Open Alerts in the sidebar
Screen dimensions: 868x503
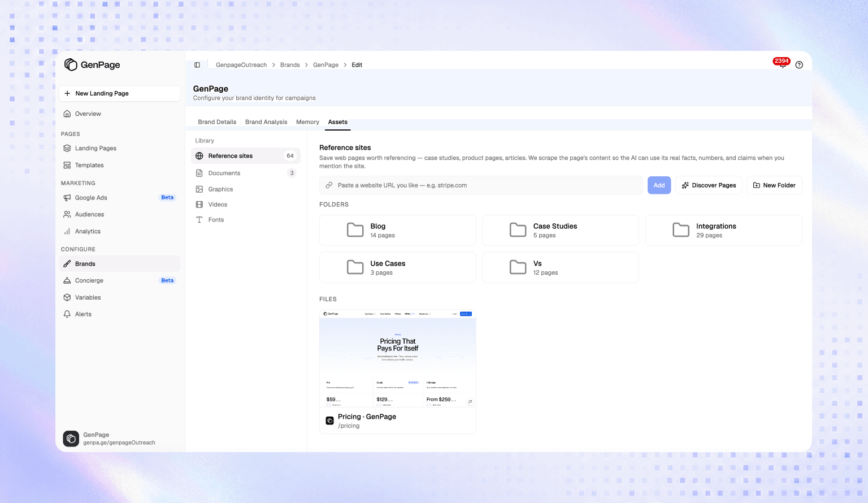click(x=120, y=314)
